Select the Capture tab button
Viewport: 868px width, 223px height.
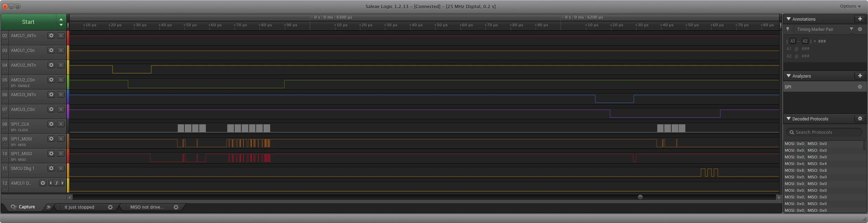[x=23, y=207]
